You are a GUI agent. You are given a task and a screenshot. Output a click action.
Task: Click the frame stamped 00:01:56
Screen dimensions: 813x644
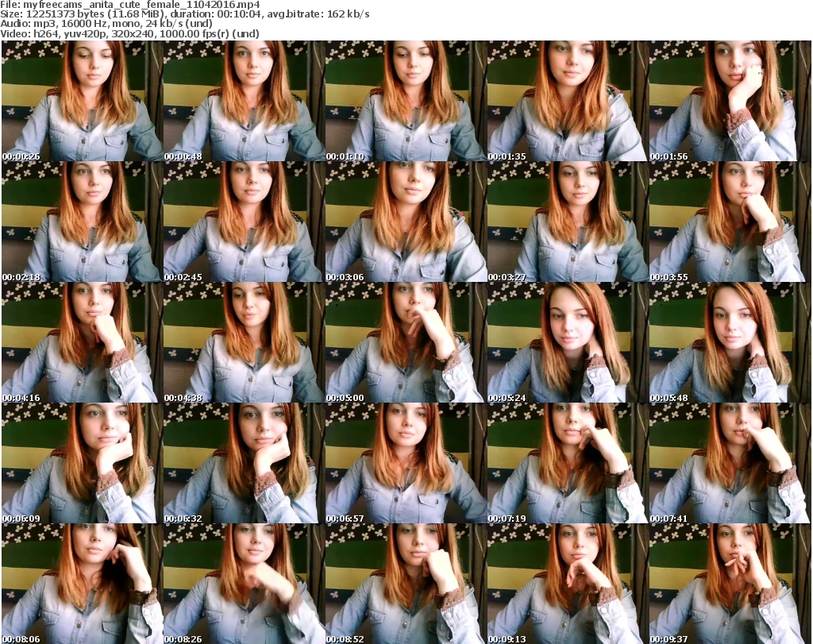730,102
